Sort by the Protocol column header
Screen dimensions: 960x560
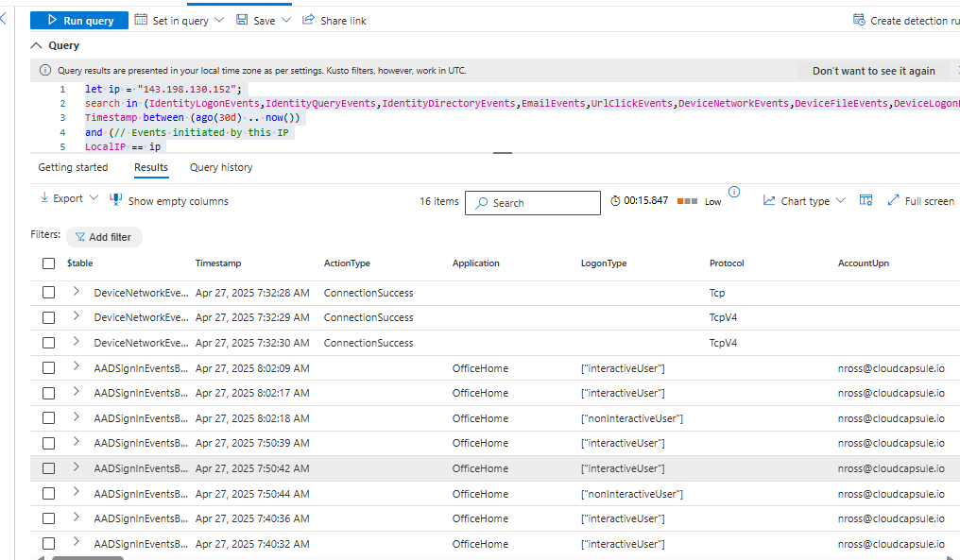[727, 263]
